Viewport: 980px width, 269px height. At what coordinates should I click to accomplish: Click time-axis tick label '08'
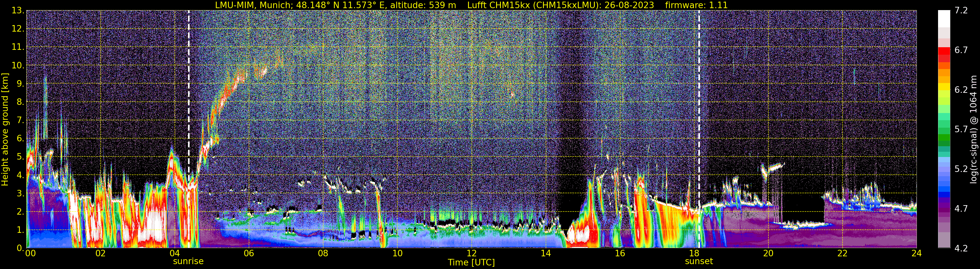[323, 253]
